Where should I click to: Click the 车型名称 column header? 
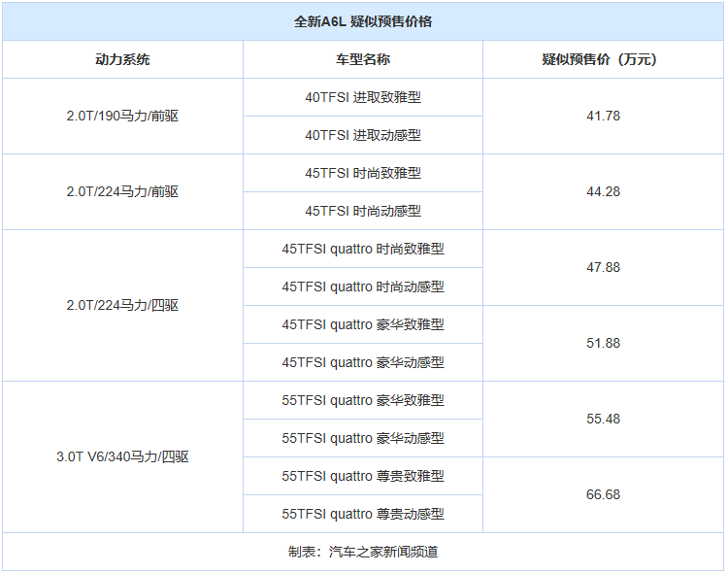coord(363,59)
